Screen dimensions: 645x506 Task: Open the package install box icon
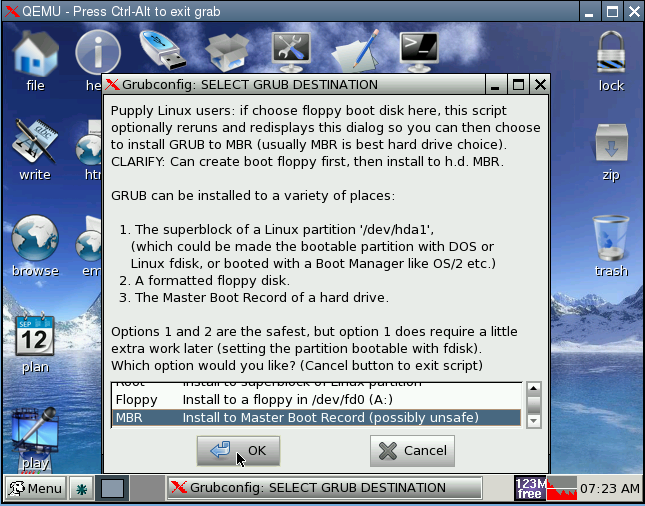tap(227, 52)
